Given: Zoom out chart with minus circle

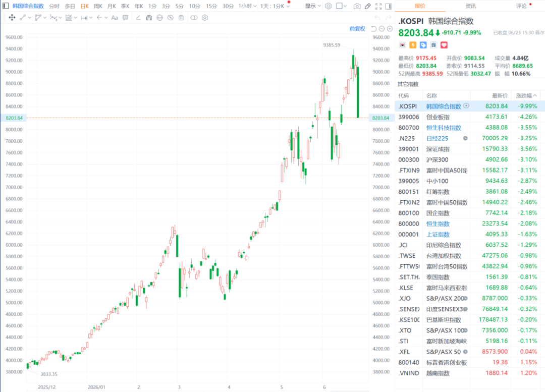Looking at the screenshot, I should pyautogui.click(x=381, y=29).
